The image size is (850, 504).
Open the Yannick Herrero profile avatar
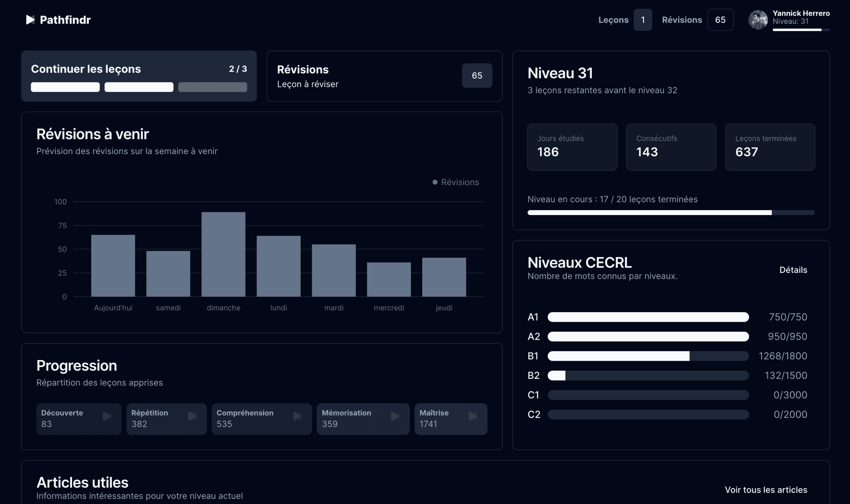coord(758,20)
